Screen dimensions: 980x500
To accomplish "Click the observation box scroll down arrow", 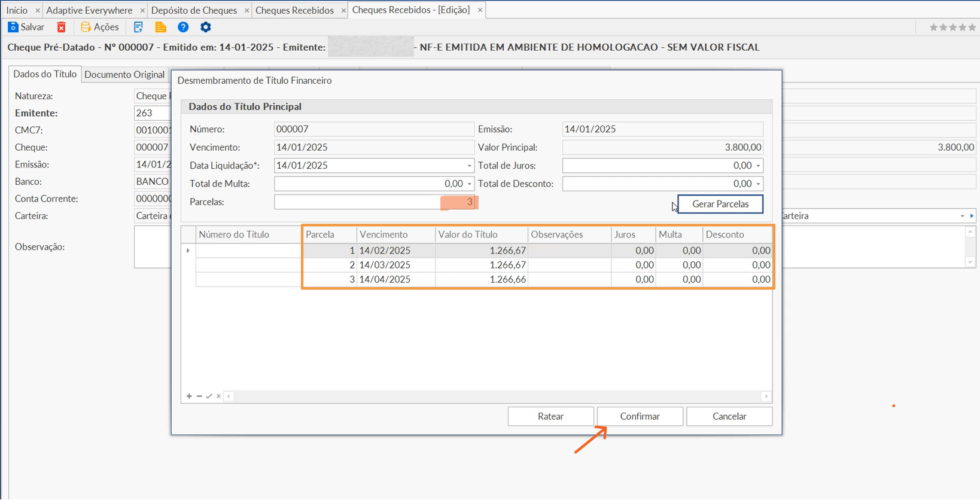I will coord(970,262).
